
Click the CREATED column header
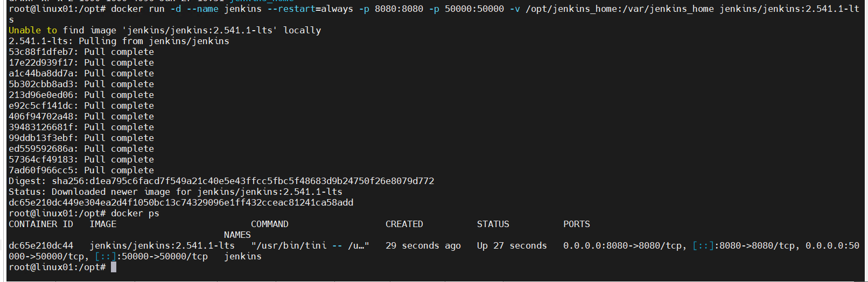(x=404, y=224)
